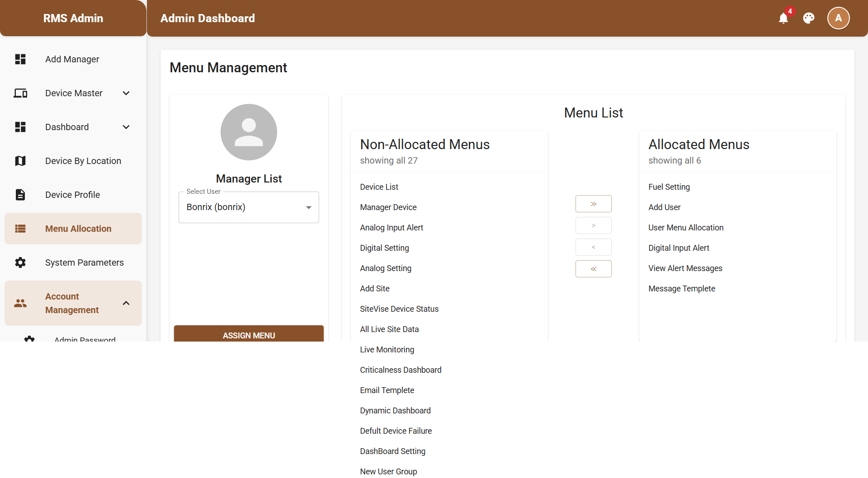Open the Select User dropdown
The height and width of the screenshot is (478, 868).
click(x=249, y=207)
